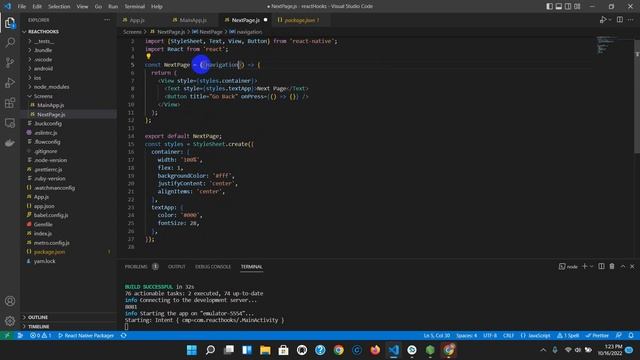Open the Search view in activity bar
Viewport: 640px width, 360px height.
pos(10,42)
